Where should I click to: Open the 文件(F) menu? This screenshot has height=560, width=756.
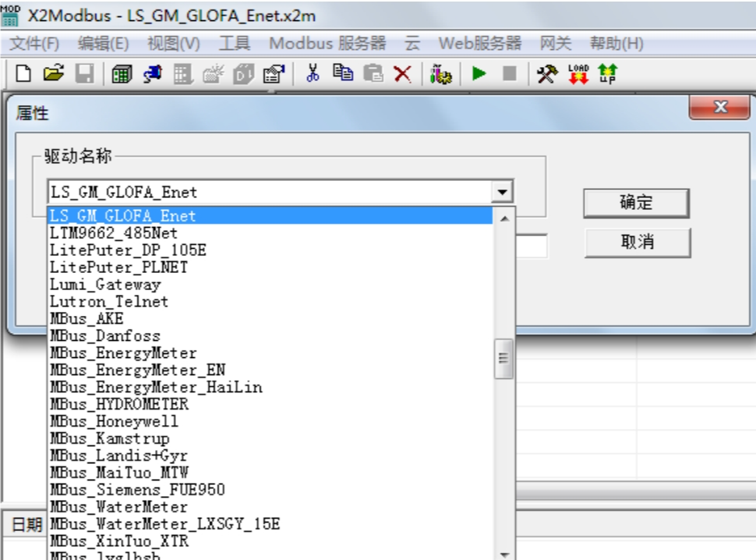(x=34, y=44)
